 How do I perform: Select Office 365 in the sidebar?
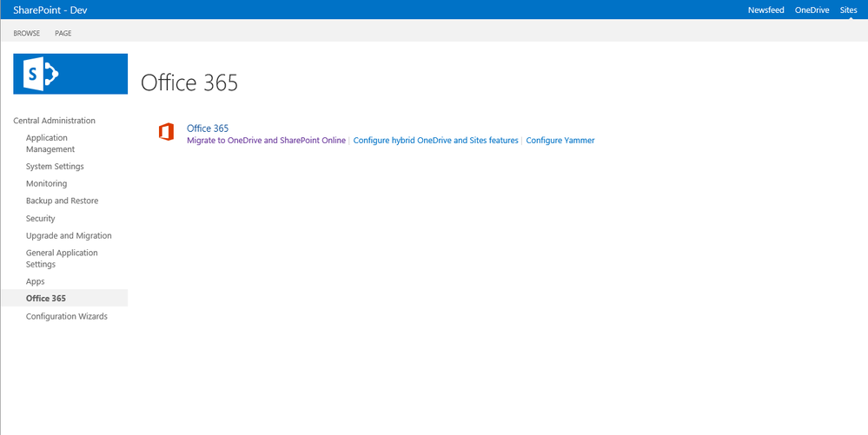coord(64,299)
